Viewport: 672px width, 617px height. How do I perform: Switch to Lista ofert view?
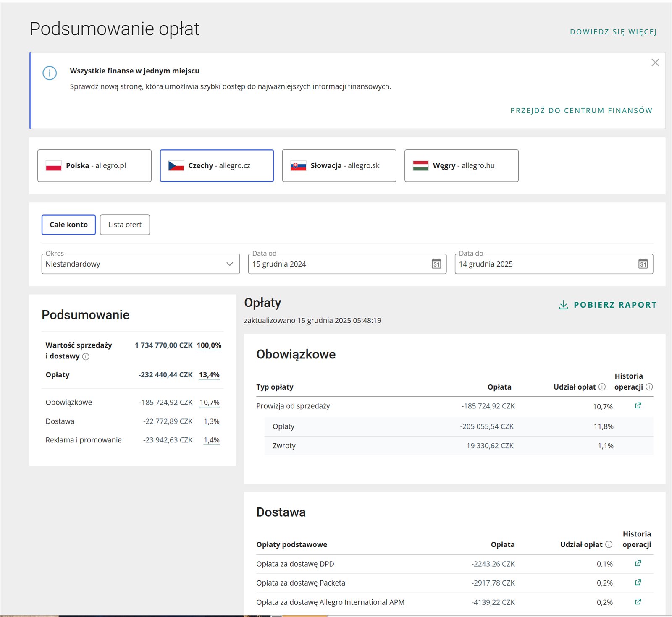(x=125, y=225)
